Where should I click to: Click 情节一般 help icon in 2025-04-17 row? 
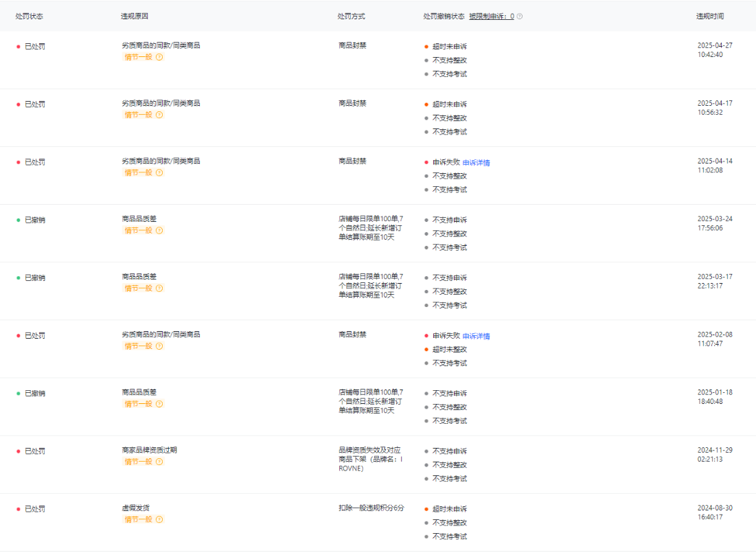coord(159,115)
